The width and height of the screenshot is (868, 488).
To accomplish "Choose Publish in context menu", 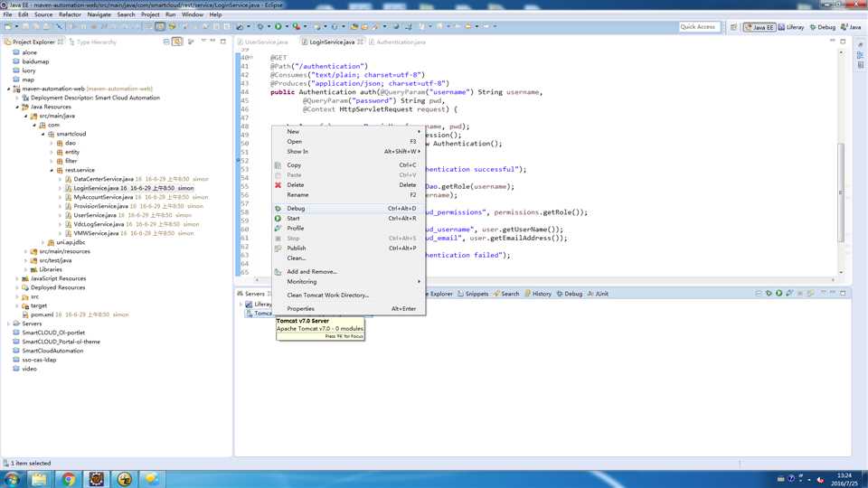I will coord(349,249).
